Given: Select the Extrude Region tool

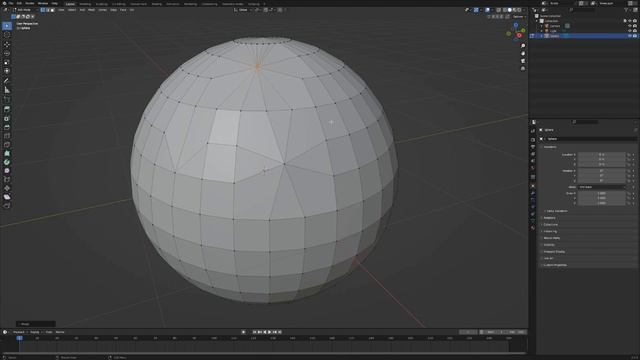Looking at the screenshot, I should coord(7,109).
